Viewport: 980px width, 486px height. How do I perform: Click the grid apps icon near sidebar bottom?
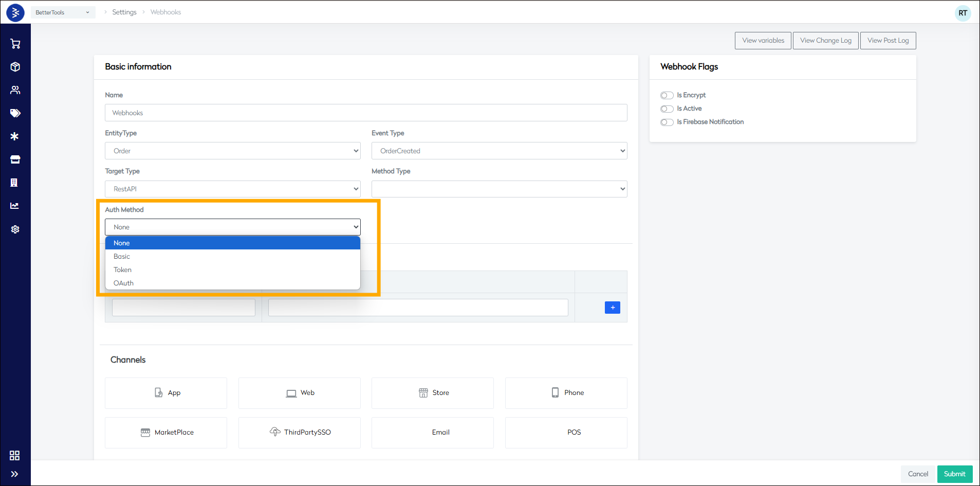[x=15, y=455]
